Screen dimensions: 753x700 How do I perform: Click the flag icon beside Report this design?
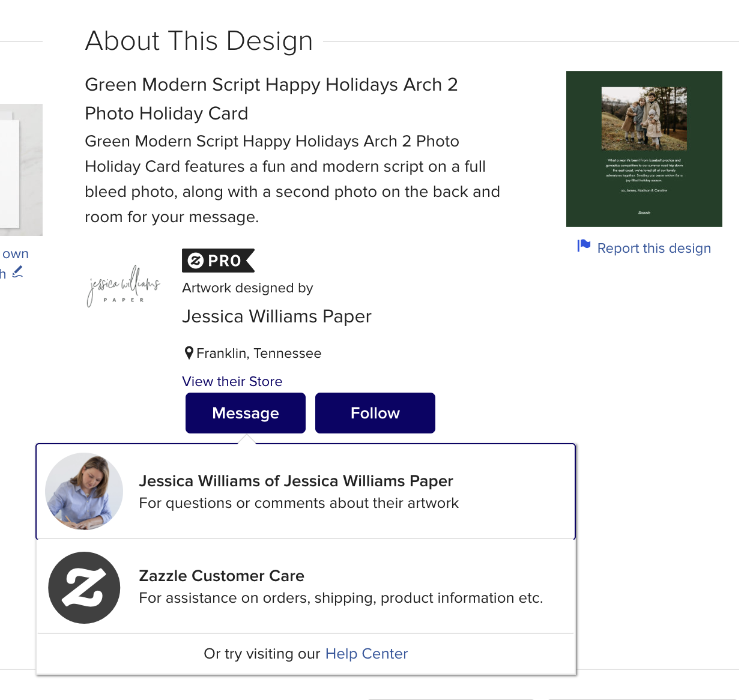click(x=584, y=246)
